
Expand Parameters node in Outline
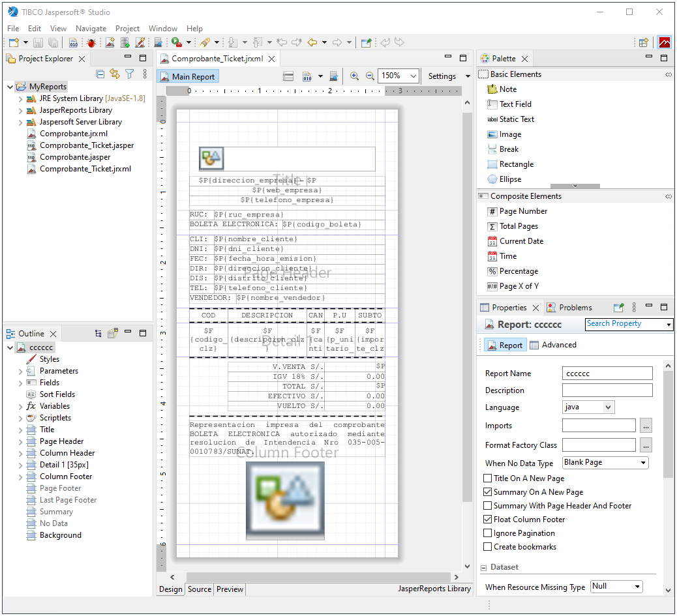click(x=20, y=372)
